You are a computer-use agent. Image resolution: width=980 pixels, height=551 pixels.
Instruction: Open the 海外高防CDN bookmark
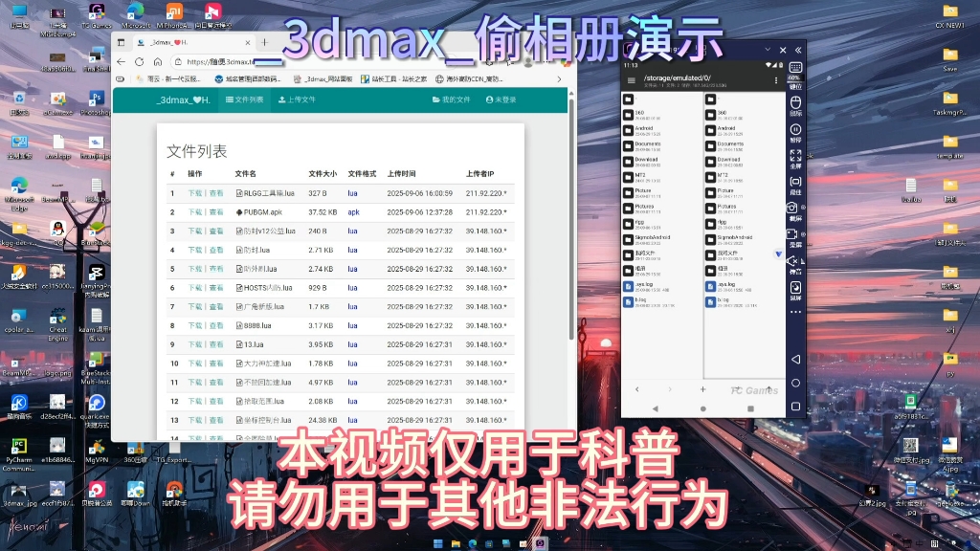point(469,79)
